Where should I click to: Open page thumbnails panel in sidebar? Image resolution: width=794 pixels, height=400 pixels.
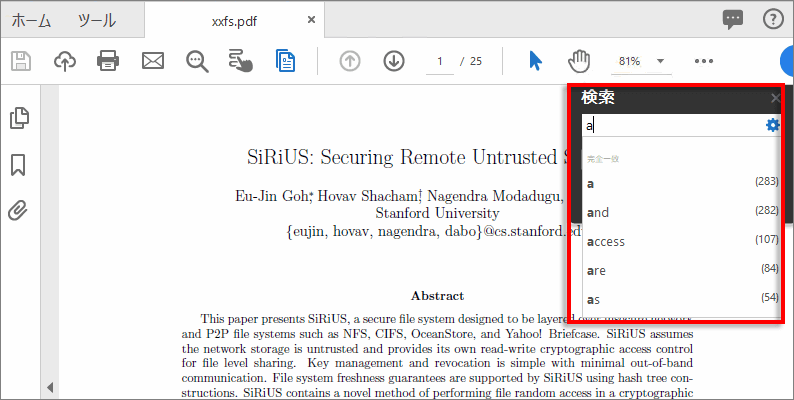pyautogui.click(x=19, y=118)
